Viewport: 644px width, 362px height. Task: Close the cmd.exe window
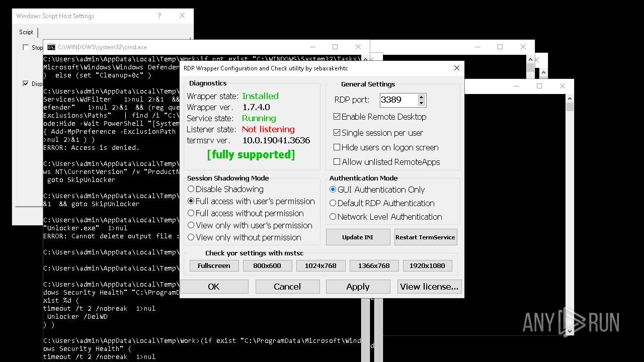(358, 47)
